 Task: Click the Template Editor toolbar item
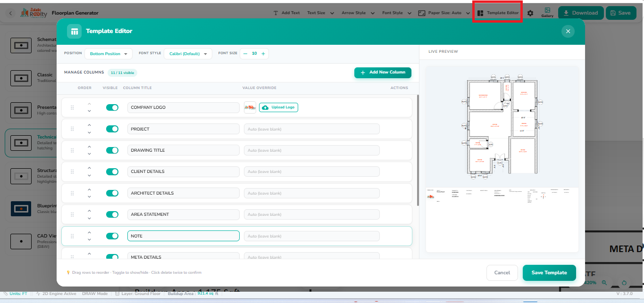click(498, 13)
